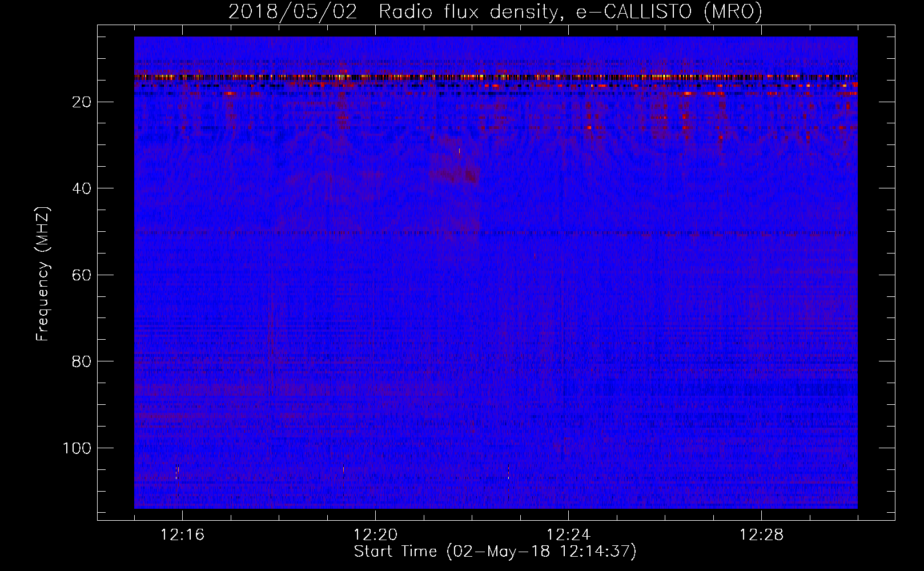Image resolution: width=924 pixels, height=571 pixels.
Task: Click the plot title text "Radio flux density, e-CALLISTO (MRO)"
Action: [x=571, y=12]
